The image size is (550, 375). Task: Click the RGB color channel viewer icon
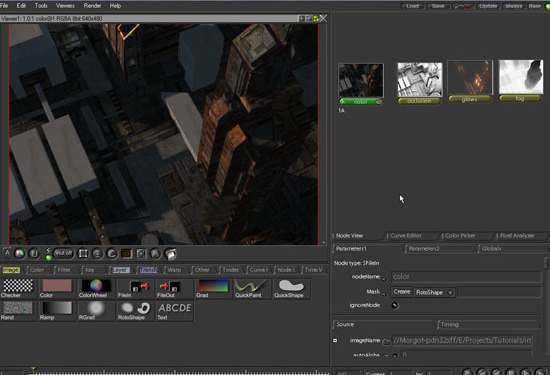20,253
